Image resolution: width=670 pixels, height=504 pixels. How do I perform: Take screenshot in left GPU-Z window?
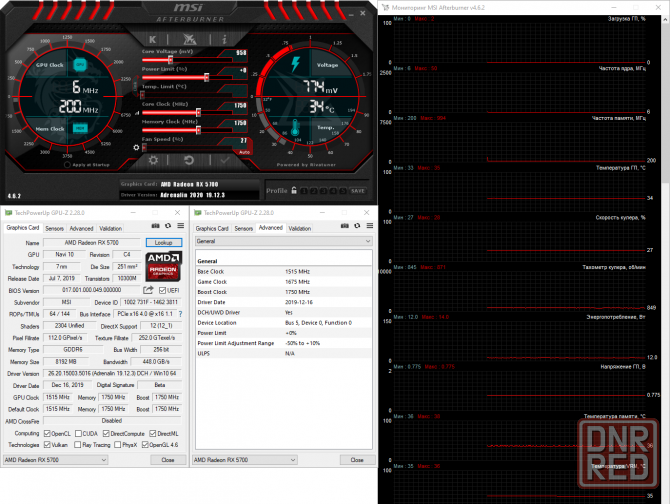click(x=156, y=226)
